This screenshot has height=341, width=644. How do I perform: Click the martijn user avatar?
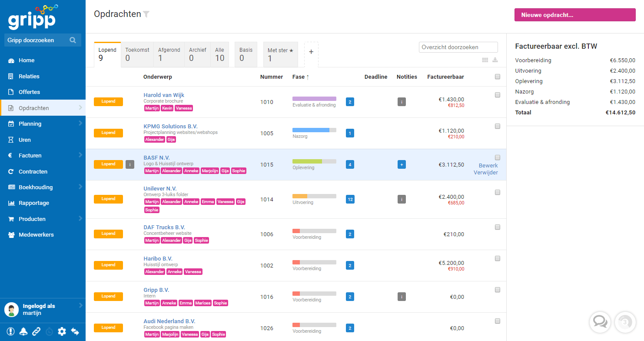11,310
